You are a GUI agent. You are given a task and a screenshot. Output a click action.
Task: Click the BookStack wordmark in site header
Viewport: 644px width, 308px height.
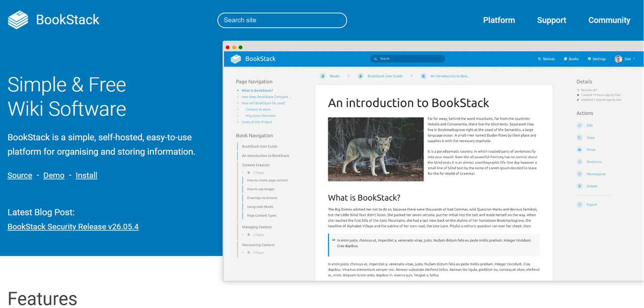pyautogui.click(x=68, y=20)
